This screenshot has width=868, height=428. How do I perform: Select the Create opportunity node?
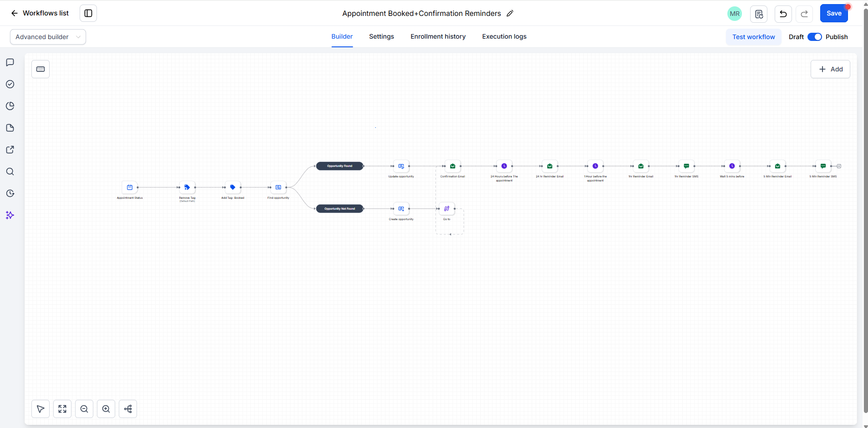pyautogui.click(x=401, y=209)
